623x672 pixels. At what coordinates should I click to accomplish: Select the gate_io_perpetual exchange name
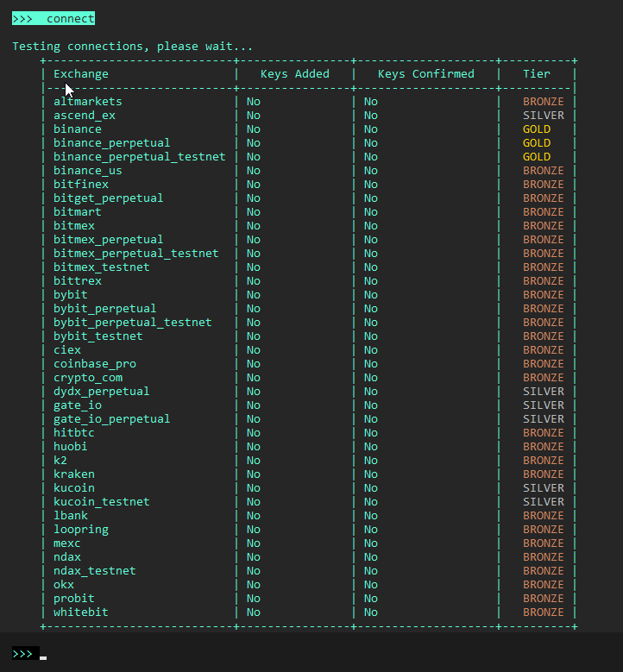point(111,419)
